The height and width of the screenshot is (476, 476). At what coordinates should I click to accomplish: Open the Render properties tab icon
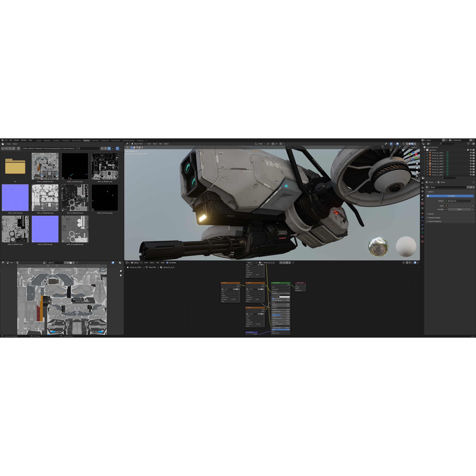click(423, 188)
